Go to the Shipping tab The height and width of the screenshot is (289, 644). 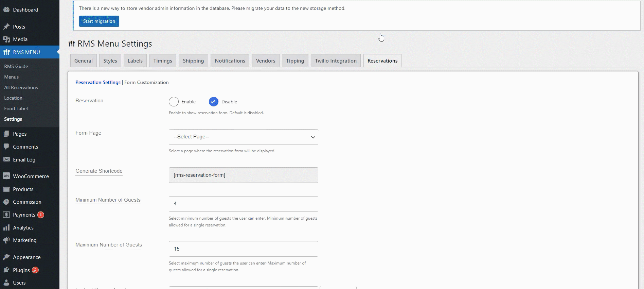tap(193, 61)
